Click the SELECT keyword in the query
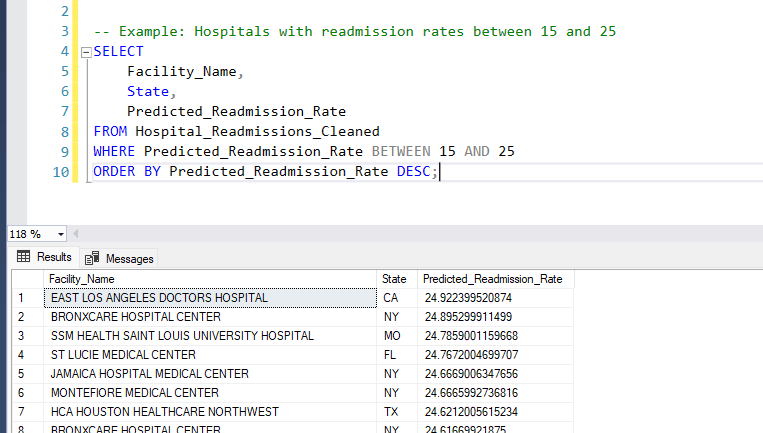 click(x=118, y=52)
